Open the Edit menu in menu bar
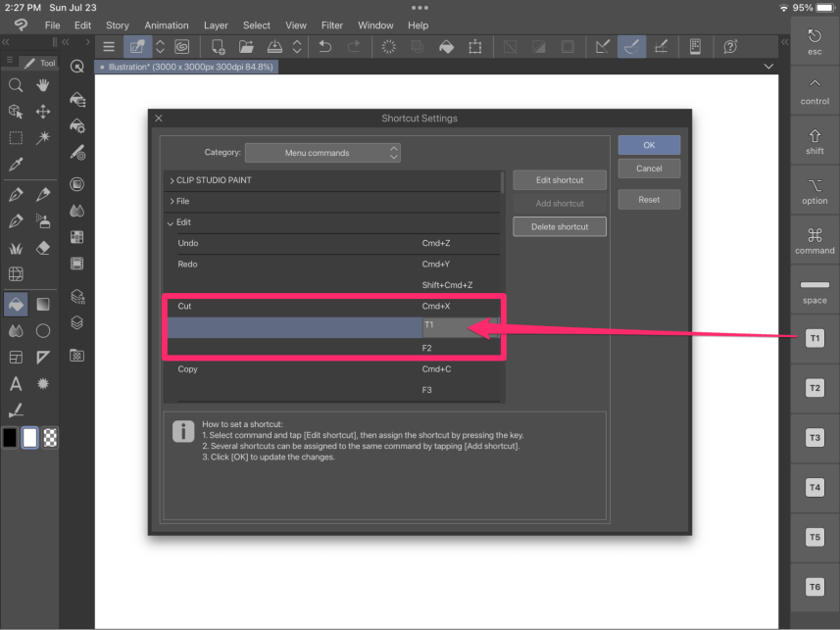Screen dimensions: 840x630 point(82,25)
